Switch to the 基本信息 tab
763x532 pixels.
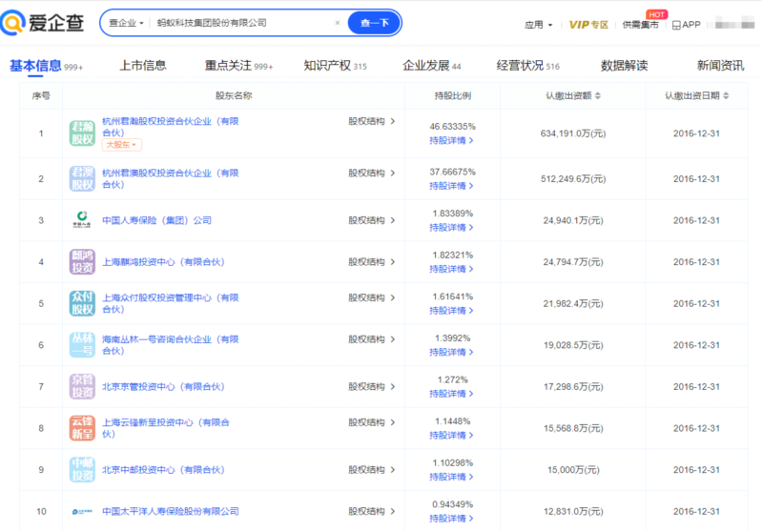46,66
